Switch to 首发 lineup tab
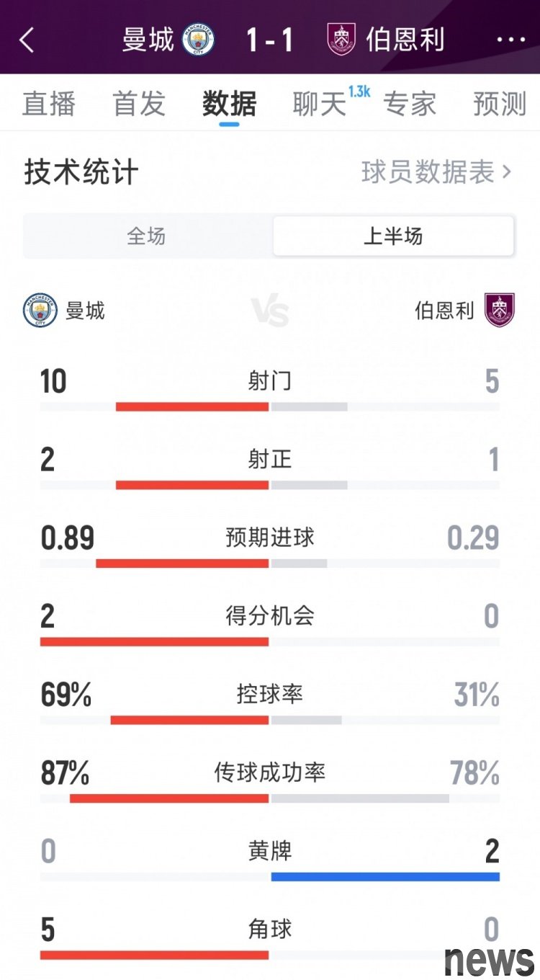This screenshot has width=540, height=980. (x=139, y=104)
